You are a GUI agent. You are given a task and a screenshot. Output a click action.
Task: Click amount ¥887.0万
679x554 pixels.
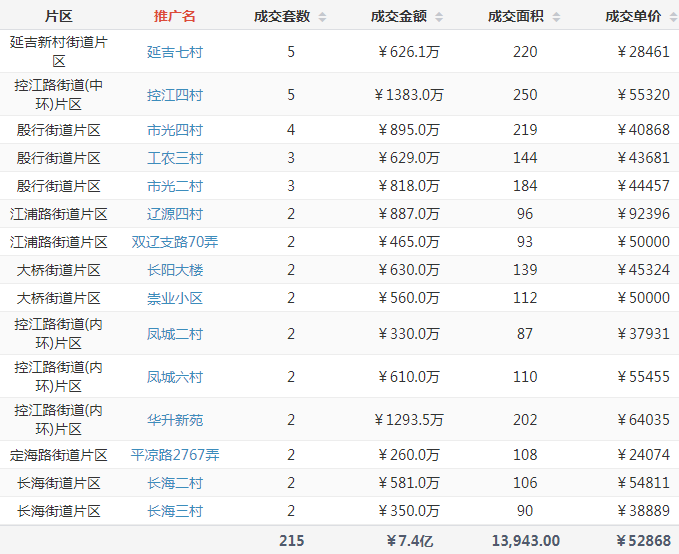click(x=409, y=214)
